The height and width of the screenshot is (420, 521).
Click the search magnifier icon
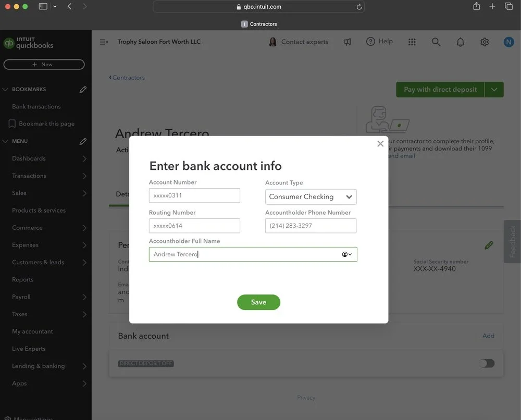pyautogui.click(x=436, y=42)
